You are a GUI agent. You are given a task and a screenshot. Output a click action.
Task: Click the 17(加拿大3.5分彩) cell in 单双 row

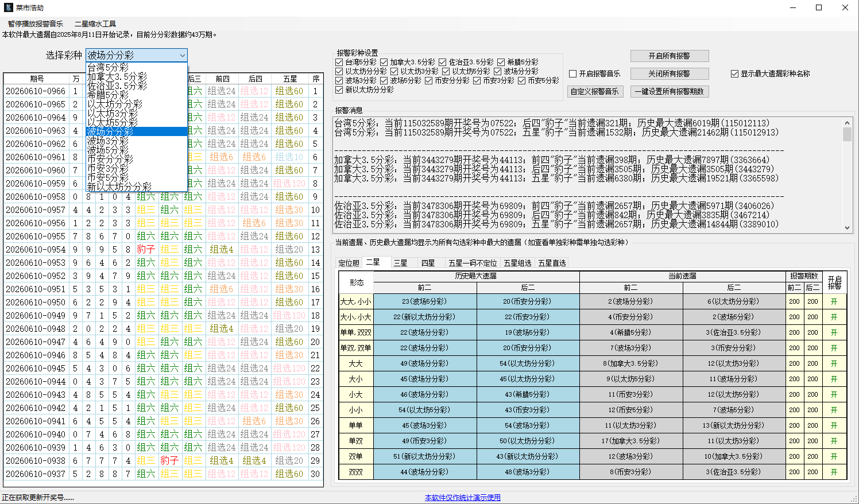(631, 441)
